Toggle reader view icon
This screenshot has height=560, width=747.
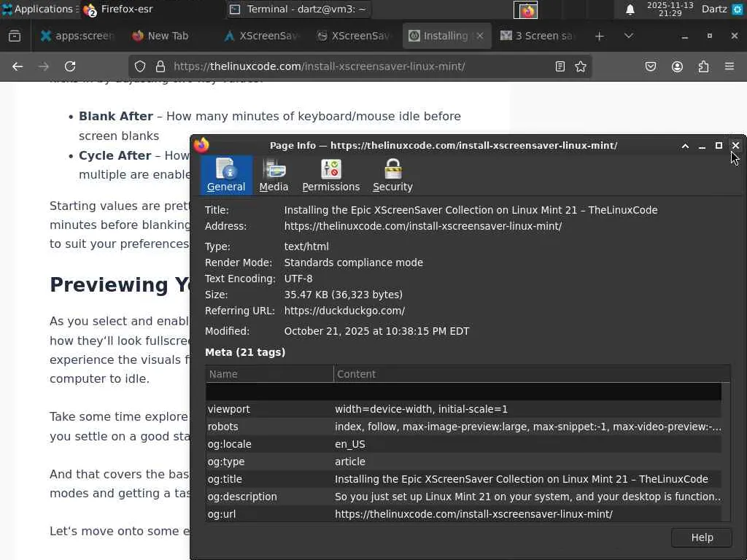(x=560, y=66)
